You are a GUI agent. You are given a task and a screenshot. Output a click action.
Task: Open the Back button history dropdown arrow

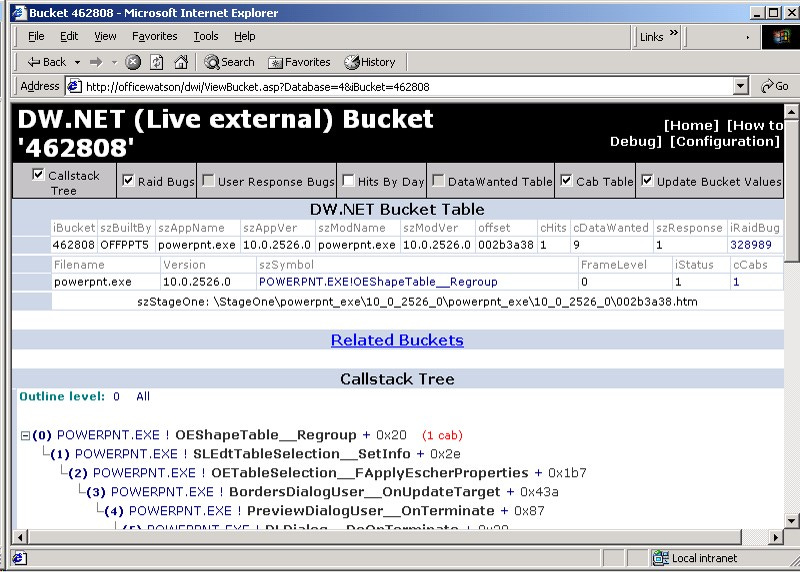click(78, 63)
